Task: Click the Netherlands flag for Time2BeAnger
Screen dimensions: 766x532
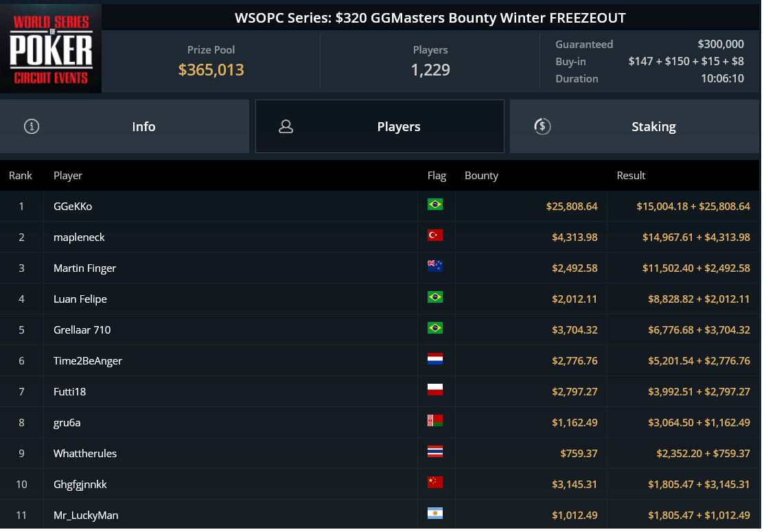Action: pos(434,358)
